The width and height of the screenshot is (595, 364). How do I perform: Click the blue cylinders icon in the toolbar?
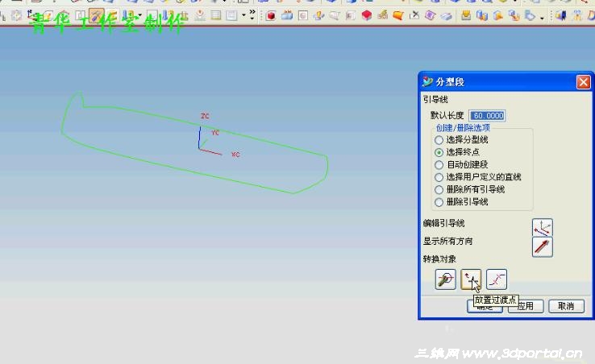[482, 15]
